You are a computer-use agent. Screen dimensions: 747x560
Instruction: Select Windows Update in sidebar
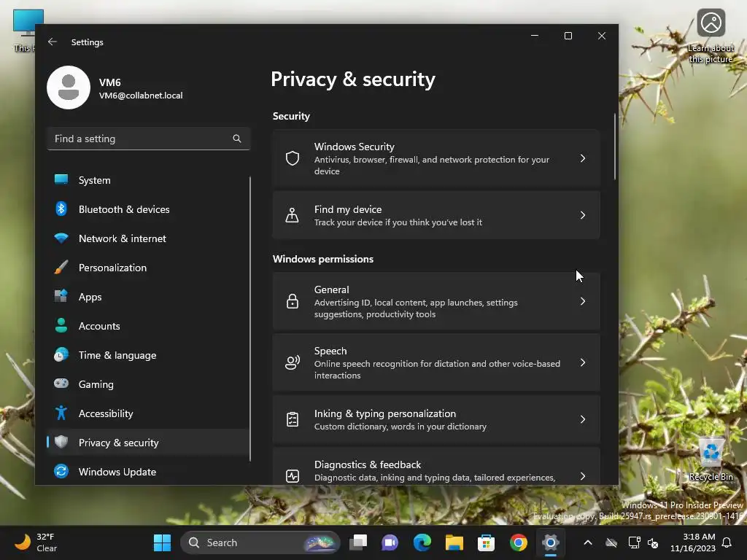pos(147,472)
